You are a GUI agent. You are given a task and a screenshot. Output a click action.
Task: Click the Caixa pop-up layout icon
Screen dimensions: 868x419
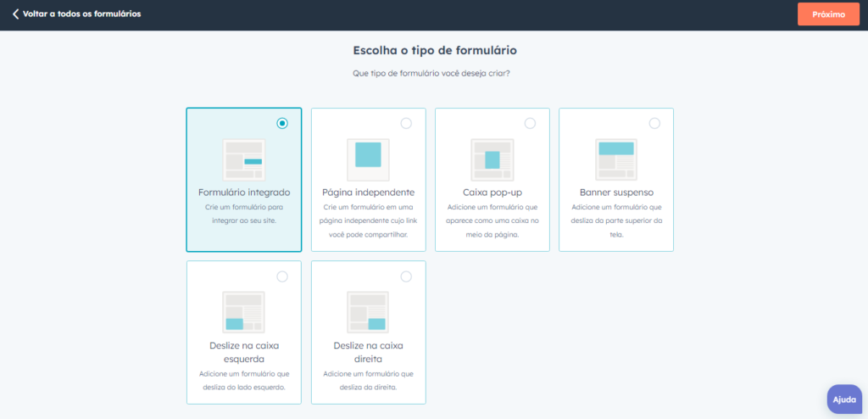pyautogui.click(x=492, y=159)
